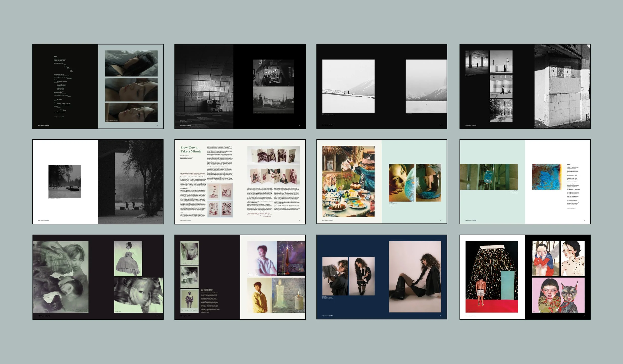Open the foggy mountain lake photo
This screenshot has width=623, height=364.
click(426, 86)
